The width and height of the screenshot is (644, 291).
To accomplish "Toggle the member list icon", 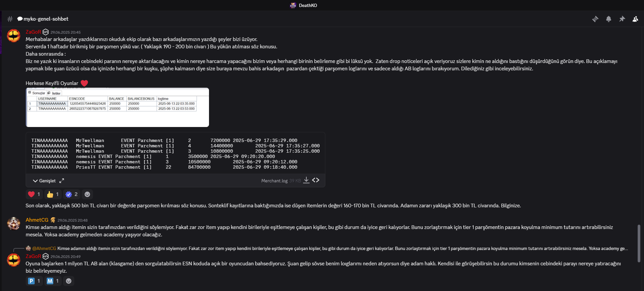I will [635, 19].
